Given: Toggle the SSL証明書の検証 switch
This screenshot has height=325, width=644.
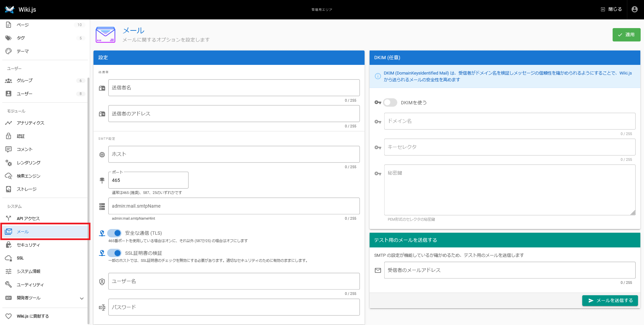Looking at the screenshot, I should (115, 253).
